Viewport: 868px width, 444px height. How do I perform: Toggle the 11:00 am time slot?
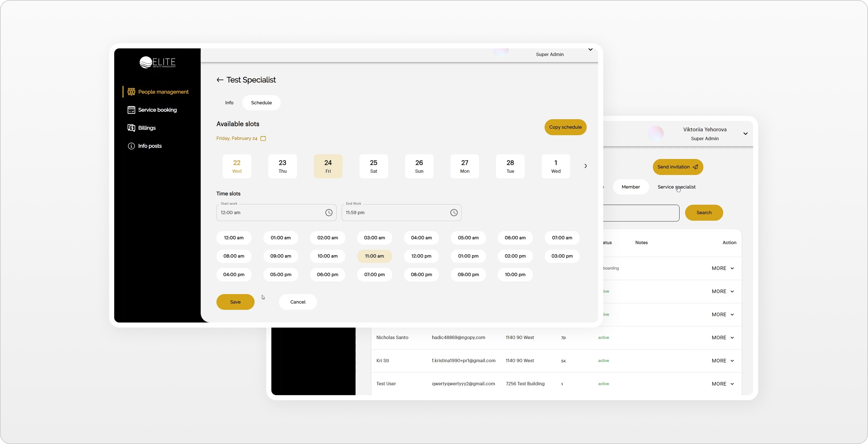point(374,256)
